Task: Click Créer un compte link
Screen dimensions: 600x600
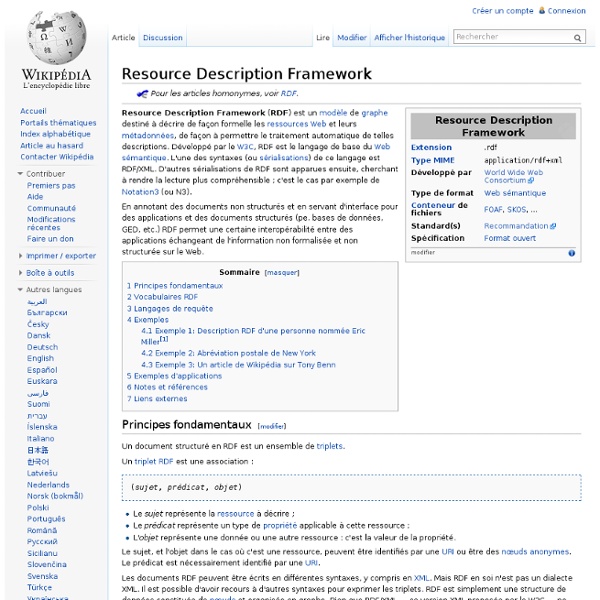Action: click(502, 11)
